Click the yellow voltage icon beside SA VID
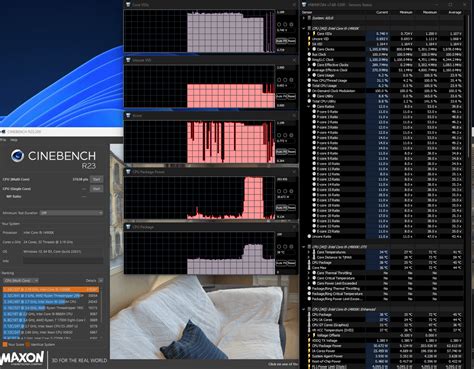Screen dimensions: 474x369 pyautogui.click(x=309, y=44)
